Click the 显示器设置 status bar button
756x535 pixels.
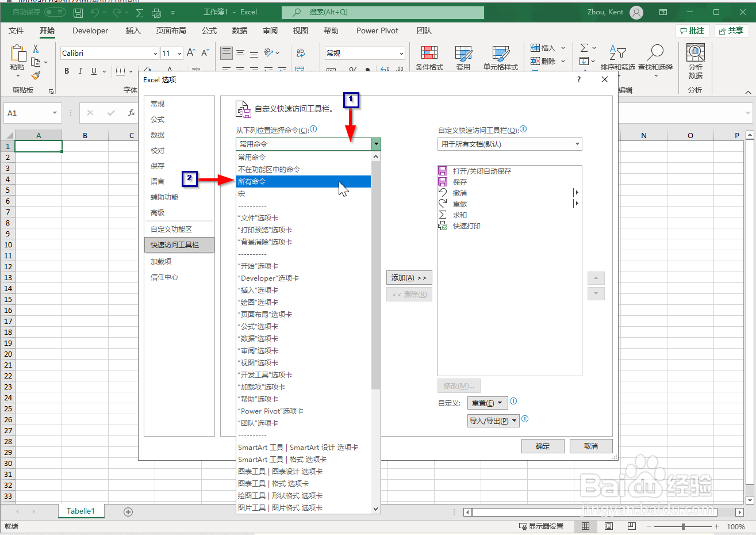(541, 526)
